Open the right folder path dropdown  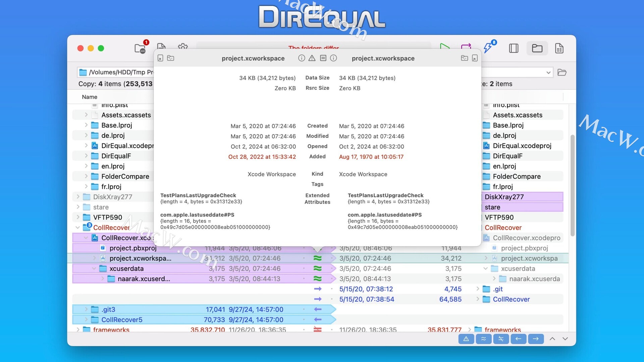548,72
